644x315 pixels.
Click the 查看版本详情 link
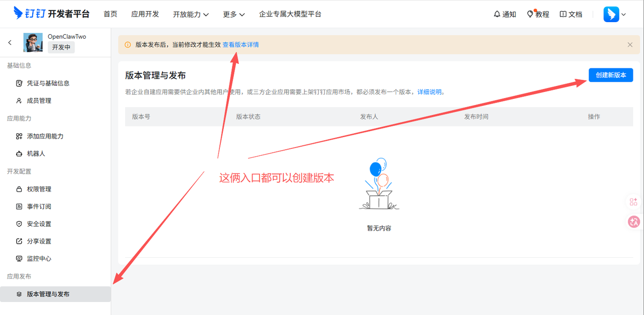(240, 45)
